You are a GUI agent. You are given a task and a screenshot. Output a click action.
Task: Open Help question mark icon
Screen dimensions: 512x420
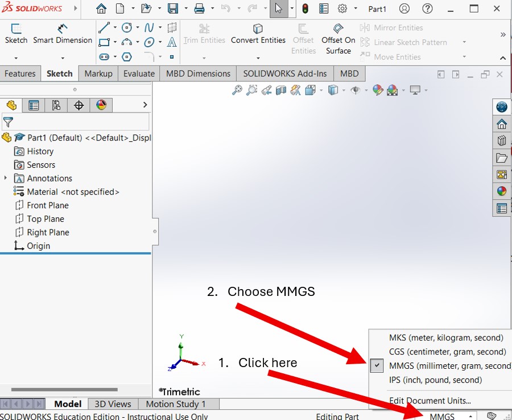coord(427,9)
